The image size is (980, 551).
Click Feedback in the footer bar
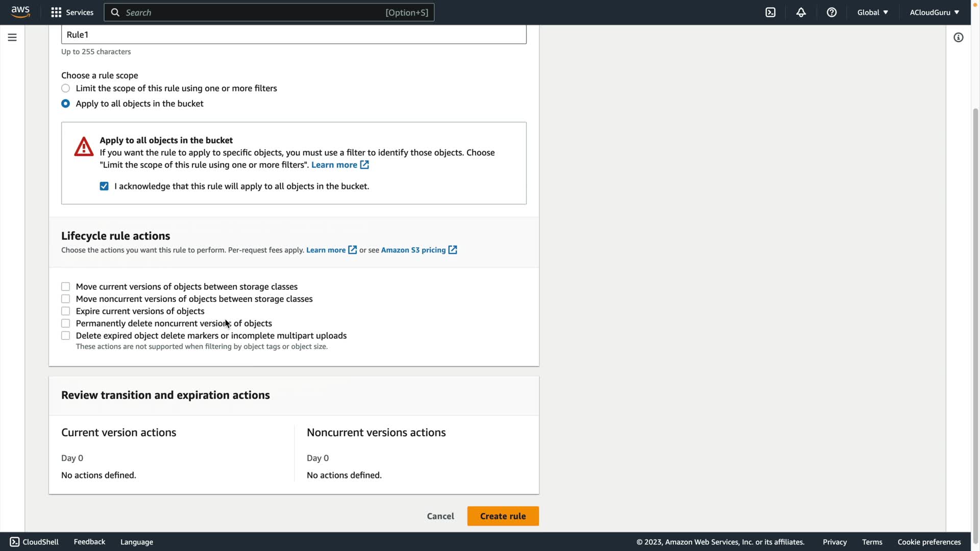click(89, 542)
